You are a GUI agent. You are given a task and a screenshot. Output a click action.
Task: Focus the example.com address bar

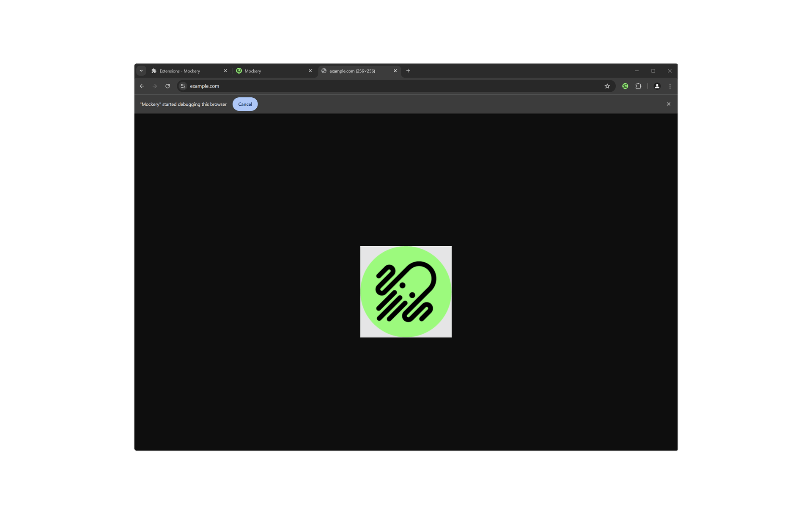click(x=395, y=86)
